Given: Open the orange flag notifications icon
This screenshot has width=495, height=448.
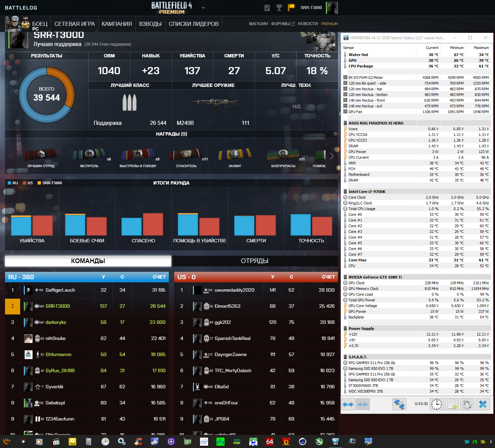Looking at the screenshot, I should pos(291,7).
